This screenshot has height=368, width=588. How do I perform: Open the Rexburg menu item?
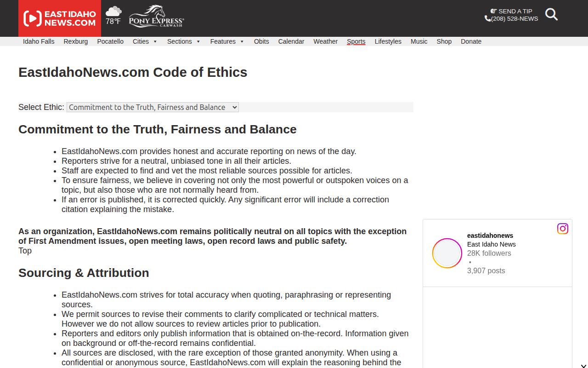coord(76,41)
